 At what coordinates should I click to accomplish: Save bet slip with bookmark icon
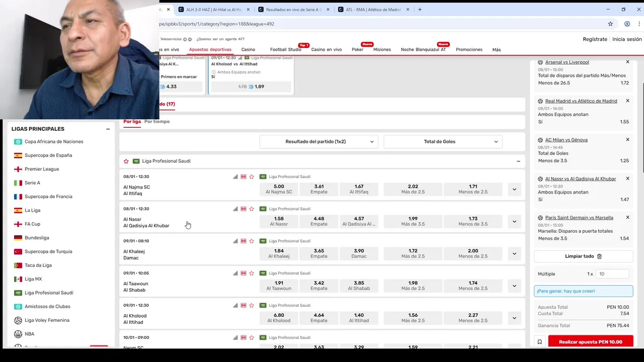click(x=539, y=342)
